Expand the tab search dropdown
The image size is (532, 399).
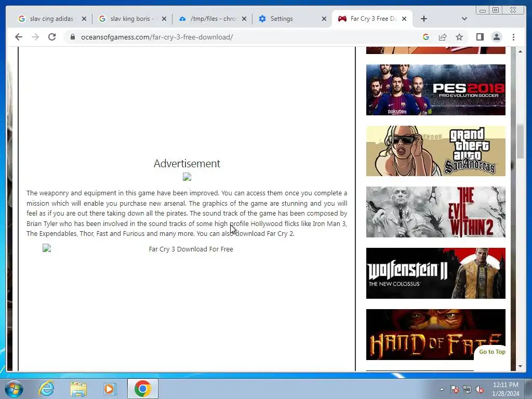(x=464, y=19)
